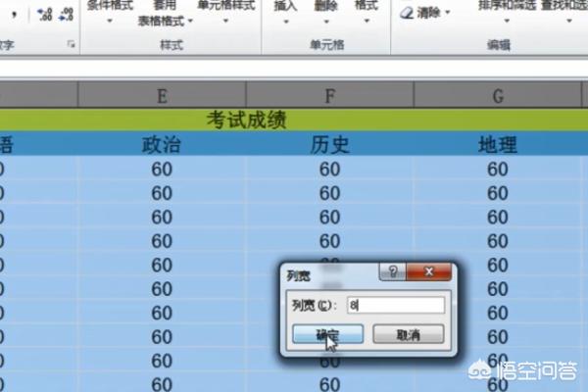Select the 历史 header cell
Viewport: 588px width, 392px height.
[330, 144]
